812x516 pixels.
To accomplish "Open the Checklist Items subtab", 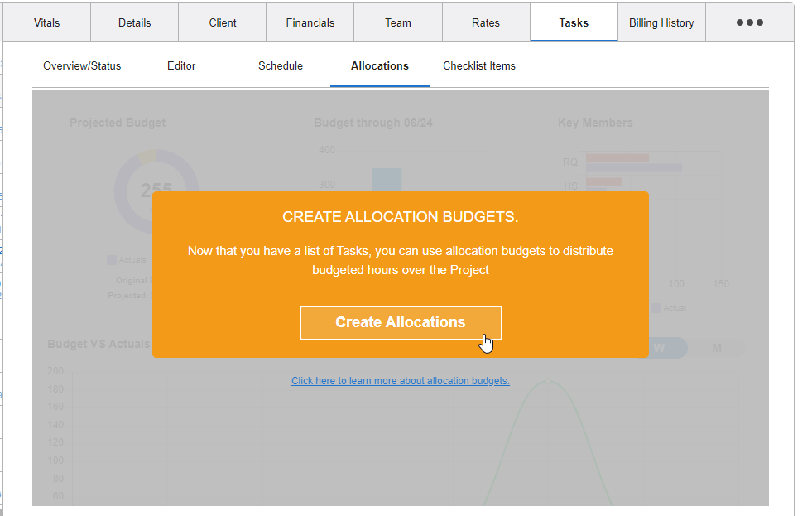I will point(479,65).
